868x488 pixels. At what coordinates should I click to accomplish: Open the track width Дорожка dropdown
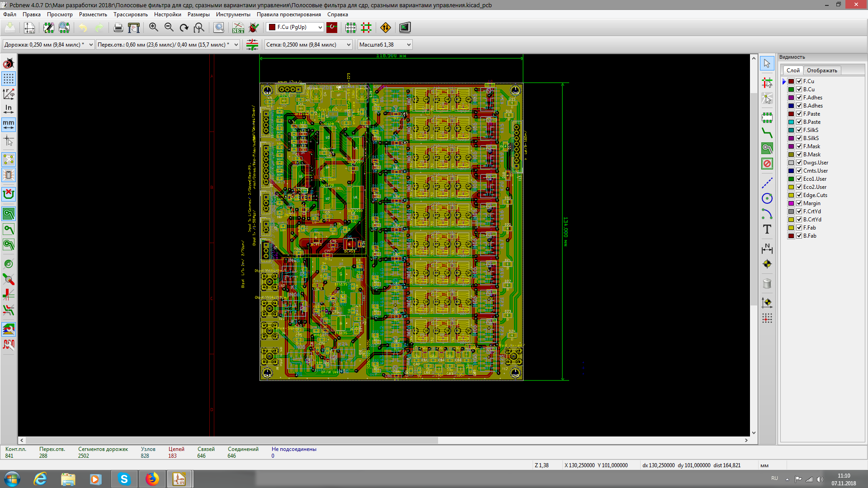tap(91, 45)
